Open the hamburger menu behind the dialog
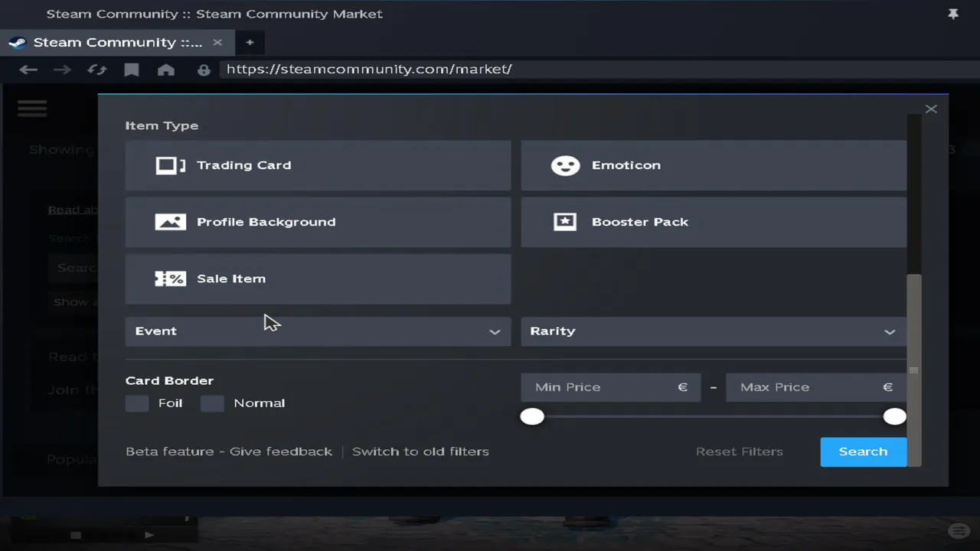 coord(32,108)
